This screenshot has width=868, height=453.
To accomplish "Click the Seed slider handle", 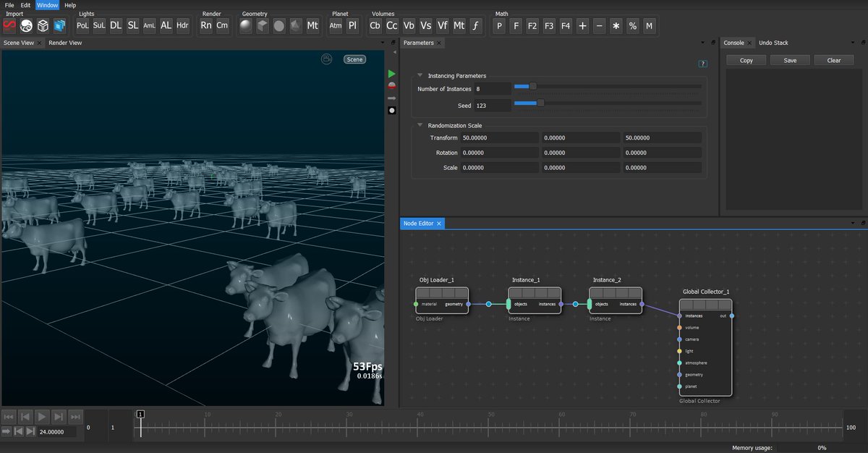I will tap(540, 103).
